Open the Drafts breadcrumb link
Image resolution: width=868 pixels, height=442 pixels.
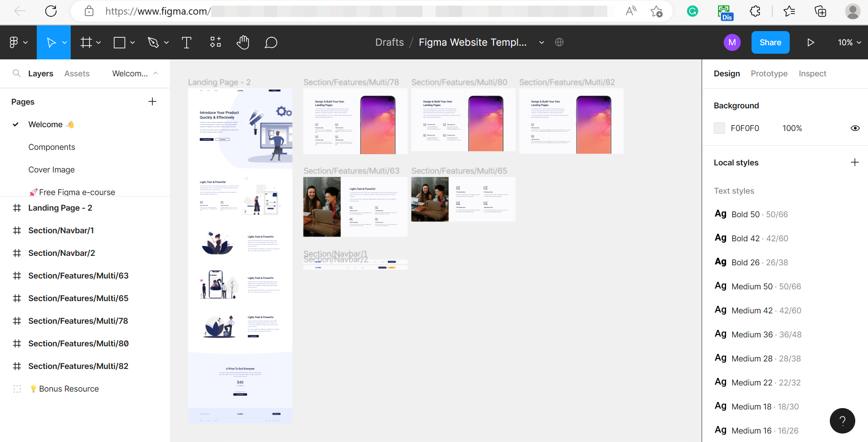pos(389,42)
